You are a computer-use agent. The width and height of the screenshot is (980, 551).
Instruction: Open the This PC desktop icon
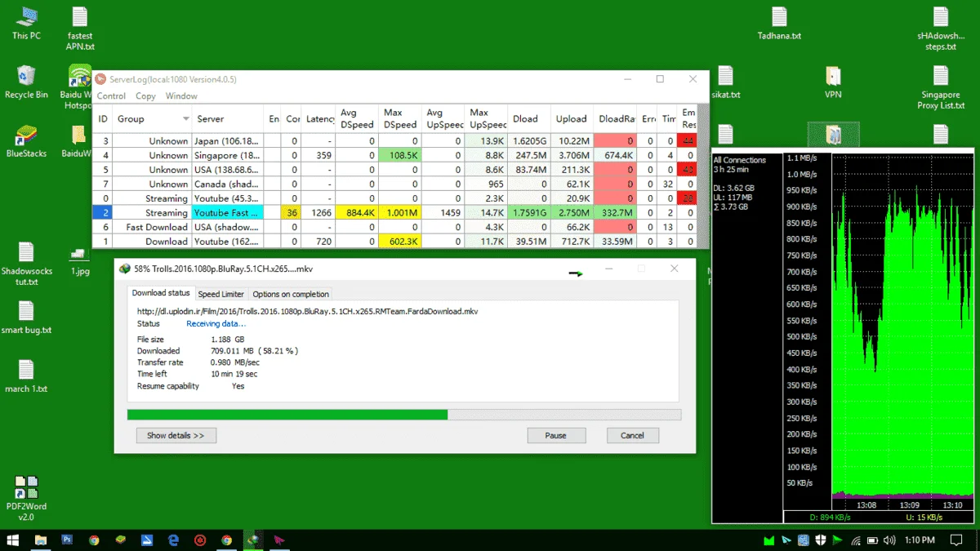(26, 23)
